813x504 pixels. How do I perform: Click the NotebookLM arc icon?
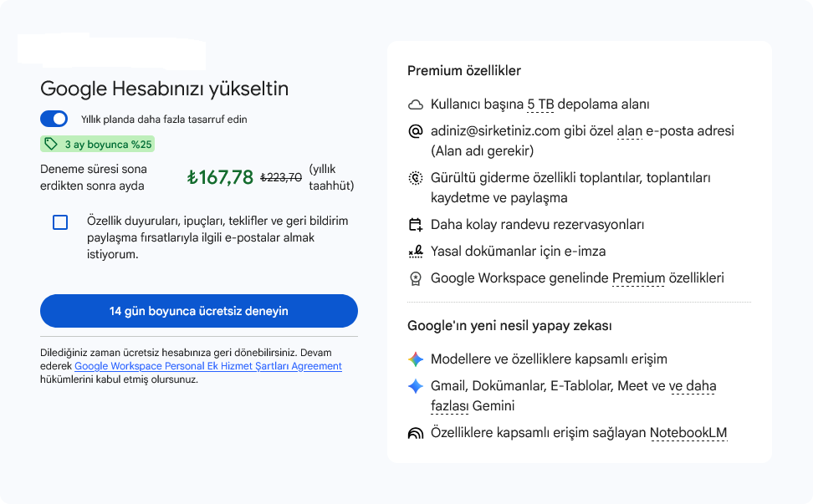pyautogui.click(x=416, y=433)
